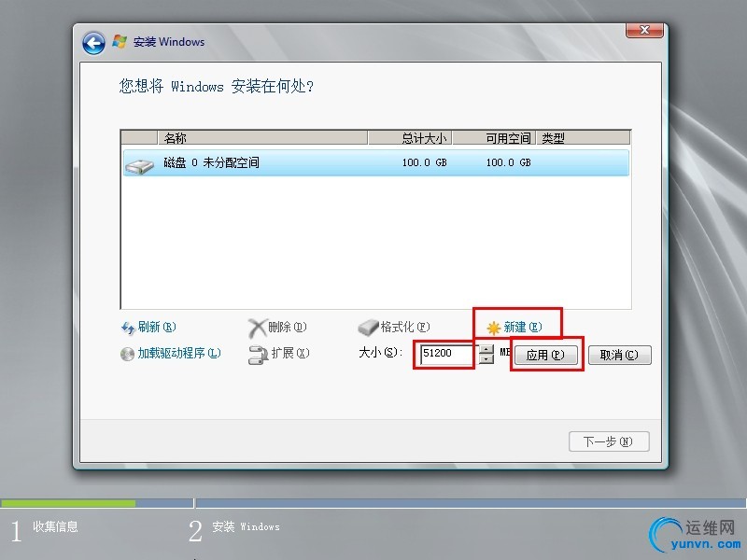This screenshot has width=747, height=560.
Task: Create a partition with 新建(E)
Action: coord(523,328)
